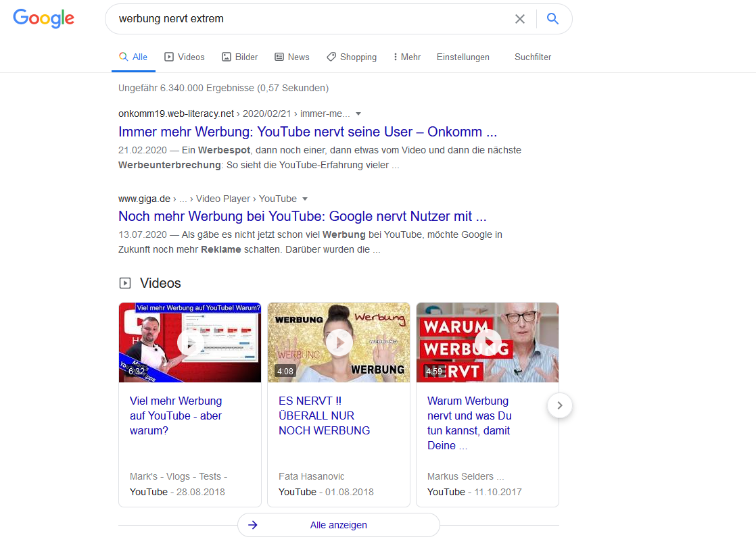Click 'Fata Hasanovic' channel name
This screenshot has width=756, height=554.
[312, 476]
